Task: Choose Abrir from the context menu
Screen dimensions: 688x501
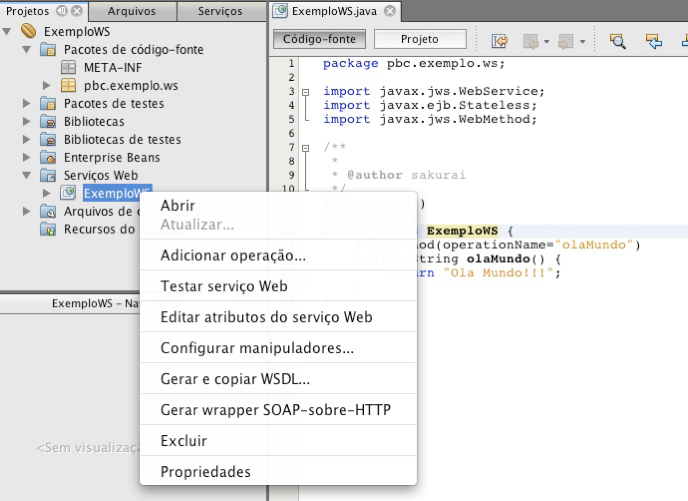Action: tap(278, 205)
